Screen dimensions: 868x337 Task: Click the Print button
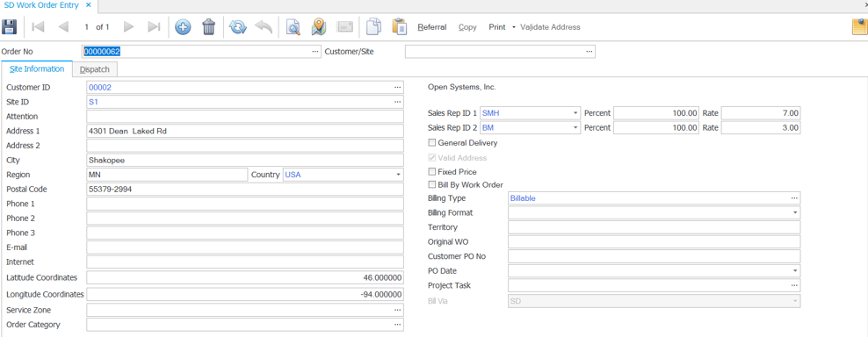(x=496, y=27)
